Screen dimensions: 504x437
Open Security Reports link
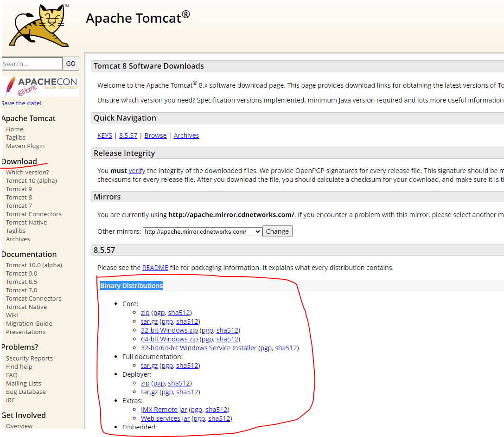pyautogui.click(x=29, y=358)
